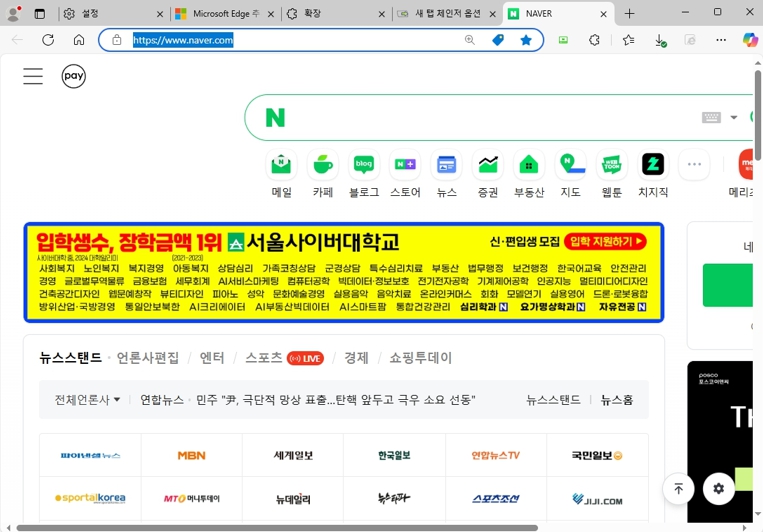
Task: Open Copilot sidebar icon
Action: pos(750,40)
